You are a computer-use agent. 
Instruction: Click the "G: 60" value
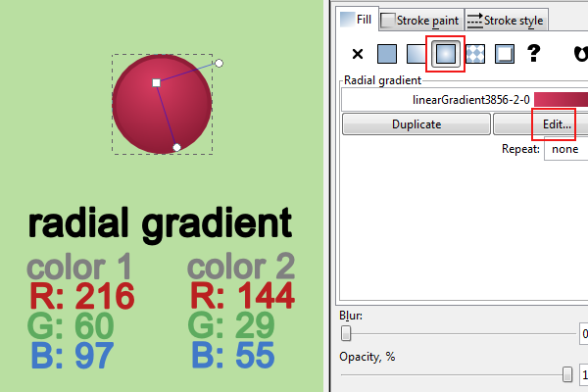[71, 325]
